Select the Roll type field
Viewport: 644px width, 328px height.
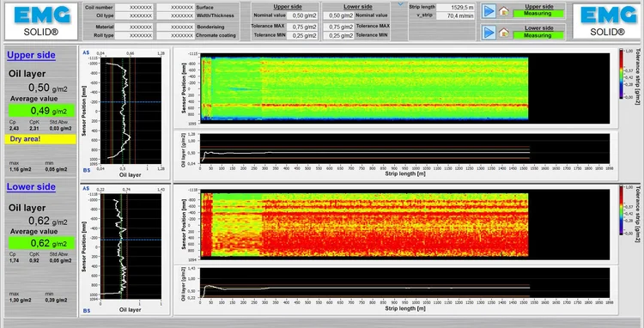click(x=134, y=36)
